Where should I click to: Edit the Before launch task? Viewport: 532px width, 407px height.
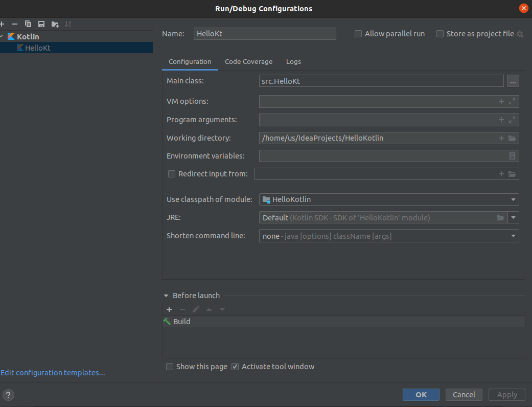click(x=196, y=309)
